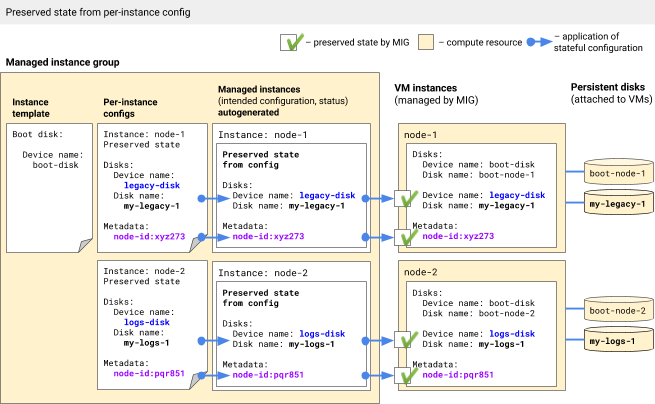
Task: Click the my-legacy-1 disk cylinder
Action: 617,203
